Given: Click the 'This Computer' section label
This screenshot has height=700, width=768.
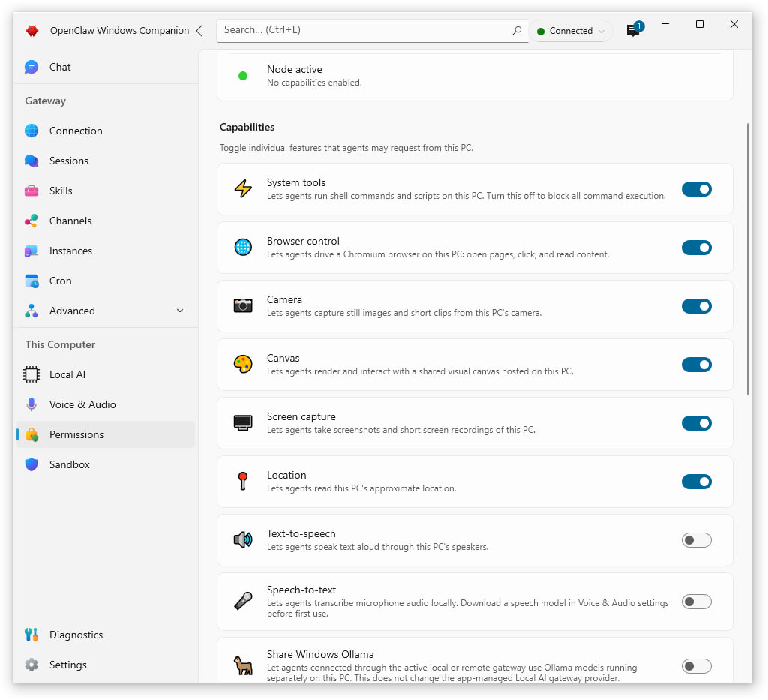Looking at the screenshot, I should point(60,344).
